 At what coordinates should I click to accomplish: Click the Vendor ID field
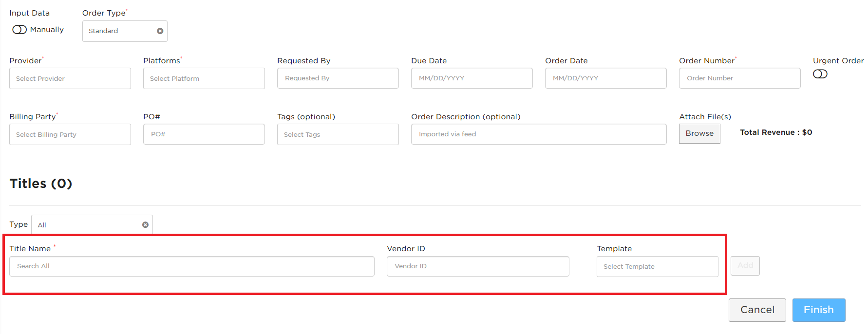[x=478, y=266]
